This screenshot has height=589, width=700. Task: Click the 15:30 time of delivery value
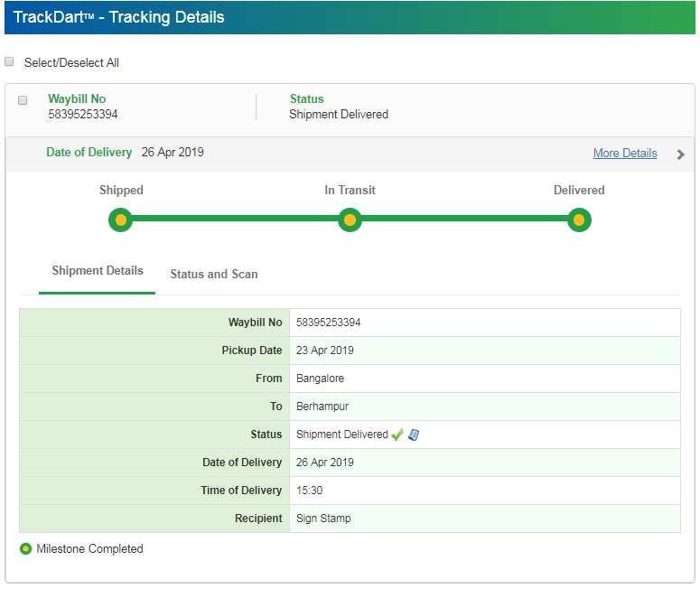click(310, 491)
